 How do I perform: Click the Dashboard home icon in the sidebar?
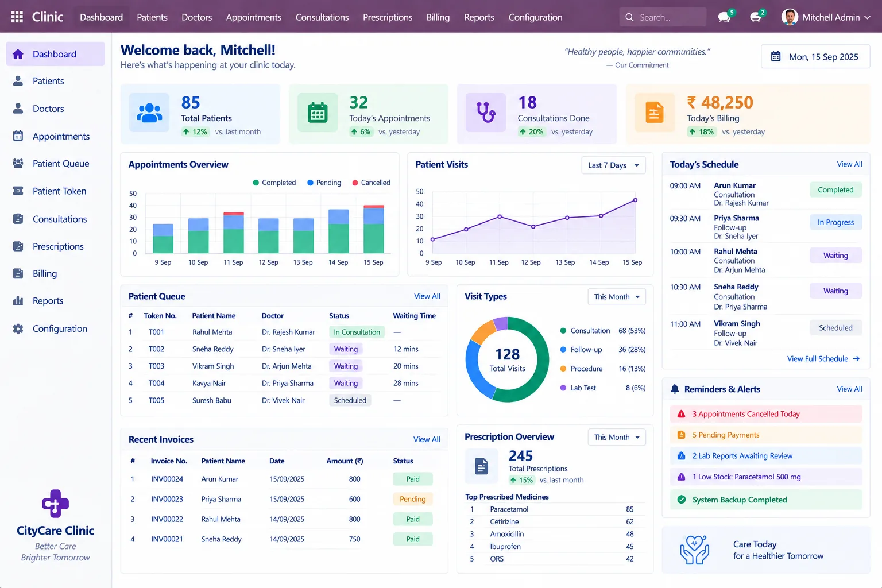click(18, 54)
